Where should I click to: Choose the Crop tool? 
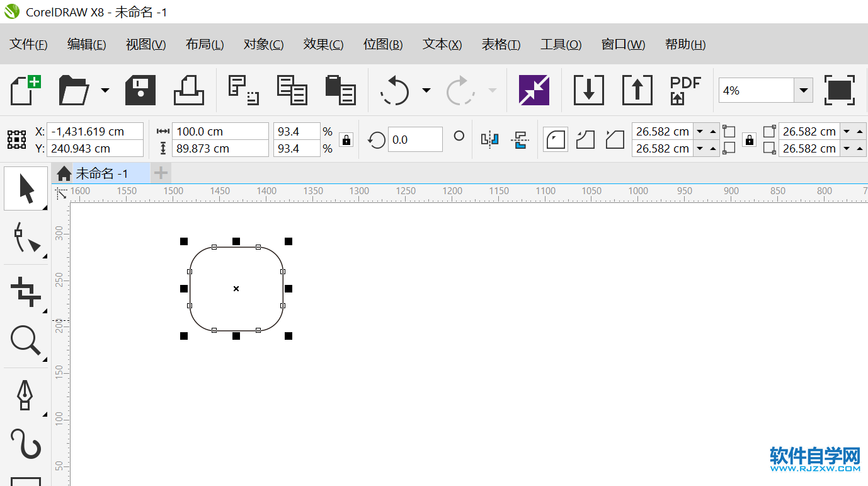click(x=26, y=291)
